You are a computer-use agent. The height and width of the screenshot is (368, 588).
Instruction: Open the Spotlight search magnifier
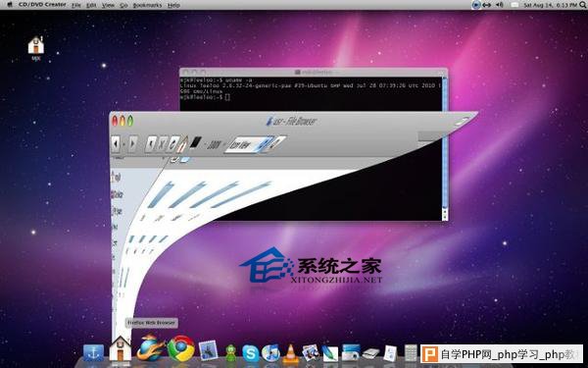pyautogui.click(x=583, y=5)
